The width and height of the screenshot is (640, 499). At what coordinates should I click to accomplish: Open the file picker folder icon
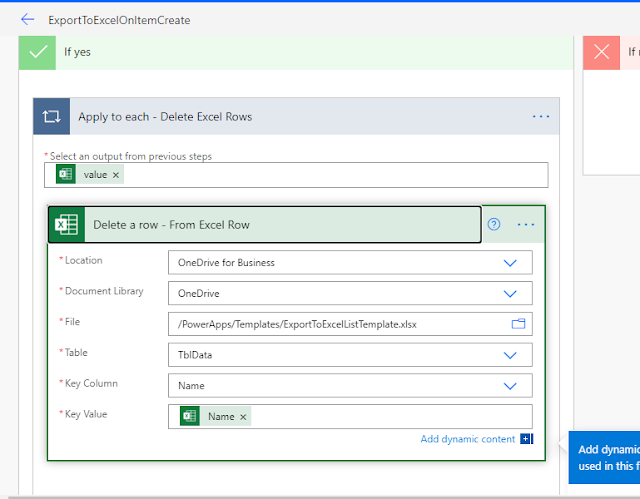pos(518,324)
